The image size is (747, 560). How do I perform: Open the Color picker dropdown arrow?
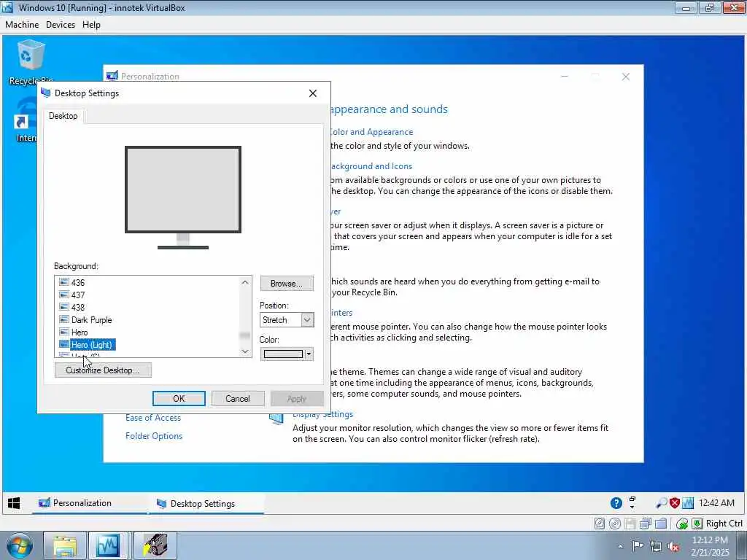pos(309,354)
